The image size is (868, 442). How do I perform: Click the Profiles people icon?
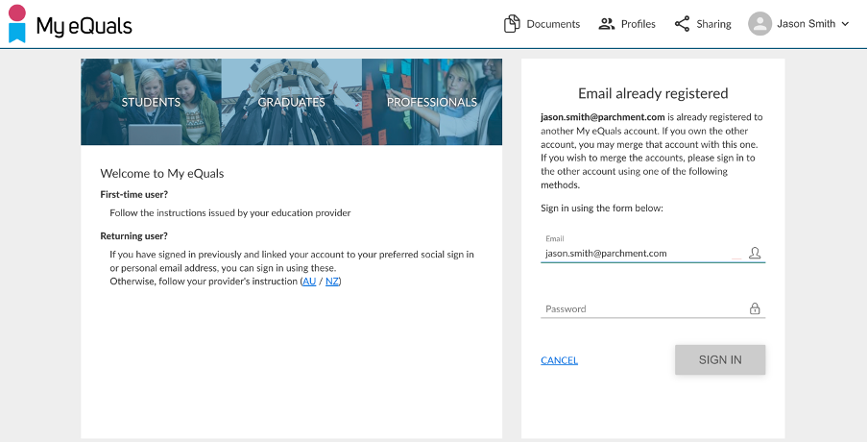(607, 24)
